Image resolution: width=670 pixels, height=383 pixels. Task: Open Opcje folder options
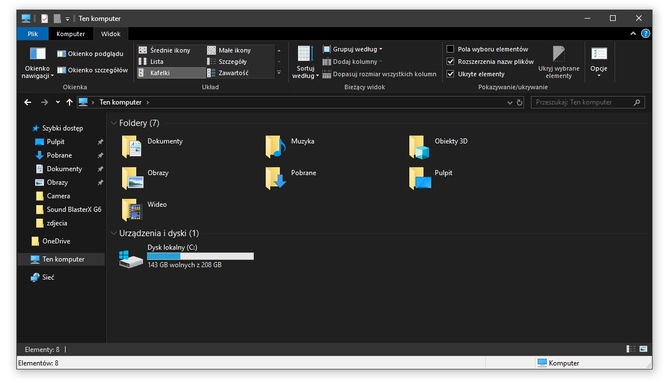pyautogui.click(x=599, y=62)
